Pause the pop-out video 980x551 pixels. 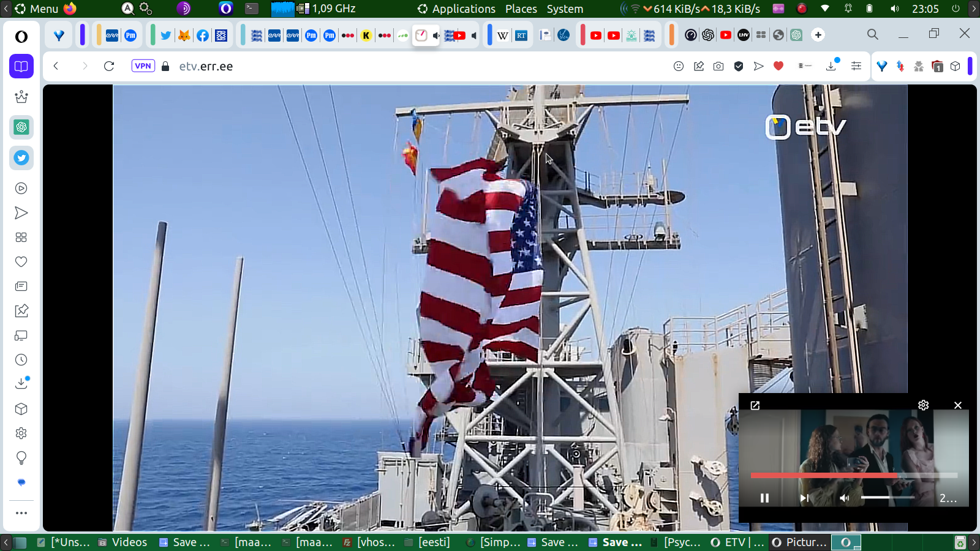764,498
